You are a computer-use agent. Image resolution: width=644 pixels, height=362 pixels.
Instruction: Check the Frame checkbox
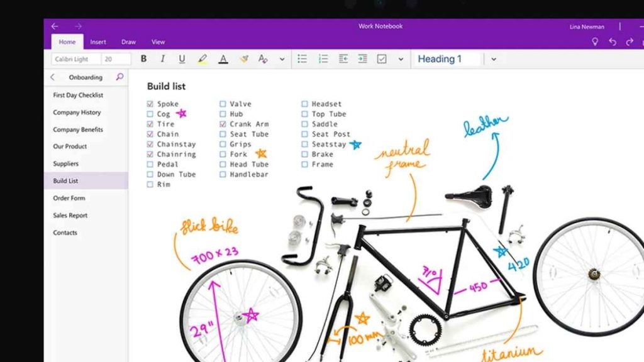click(304, 164)
